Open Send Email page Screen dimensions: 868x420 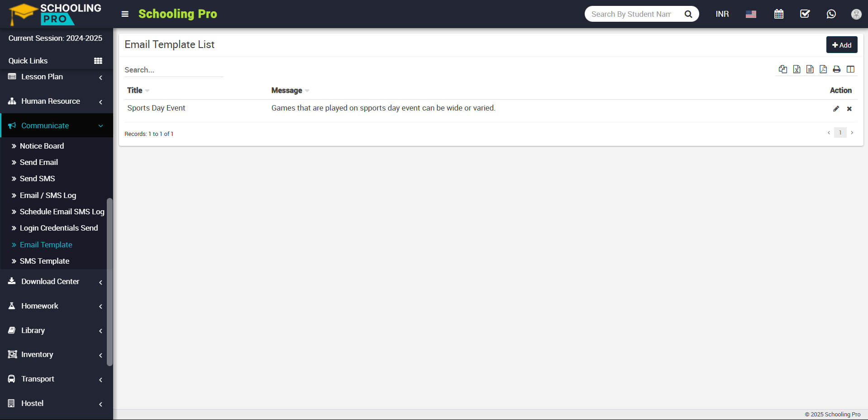38,162
